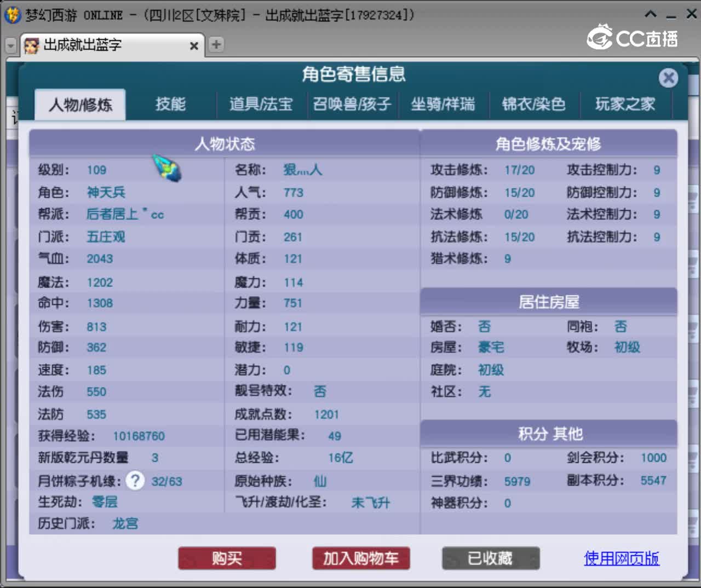Switch to 召唤兽/孩子 tab

[x=352, y=104]
